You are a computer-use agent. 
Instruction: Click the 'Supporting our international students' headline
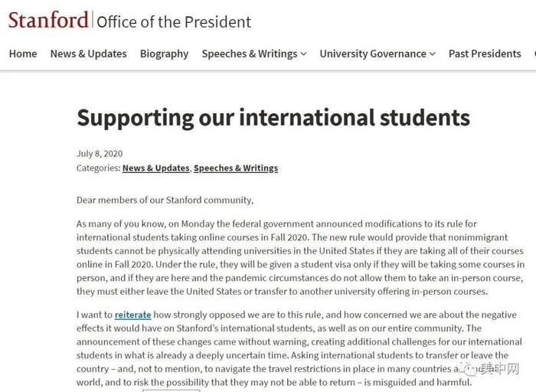pos(273,117)
